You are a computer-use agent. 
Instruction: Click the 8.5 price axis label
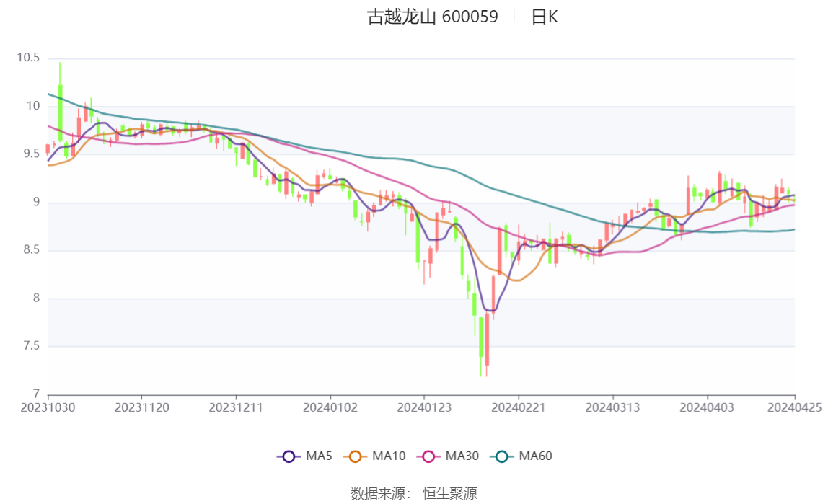click(x=31, y=250)
